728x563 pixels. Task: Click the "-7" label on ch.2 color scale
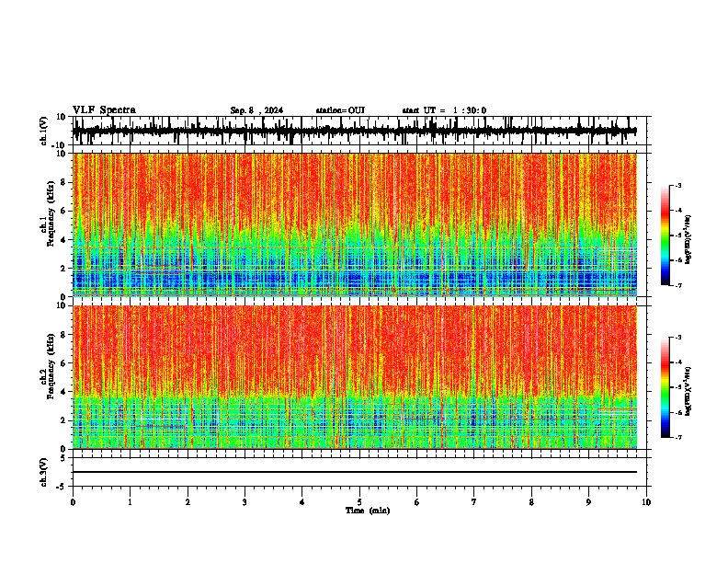pos(677,437)
